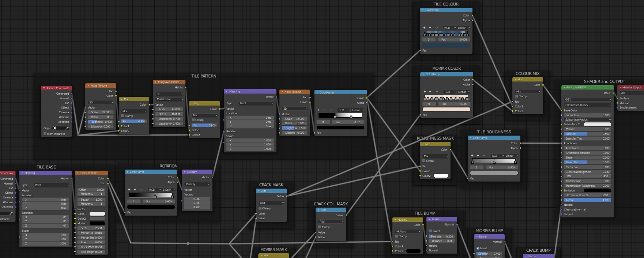Collapse the Brick Texture node triangle

click(78, 173)
